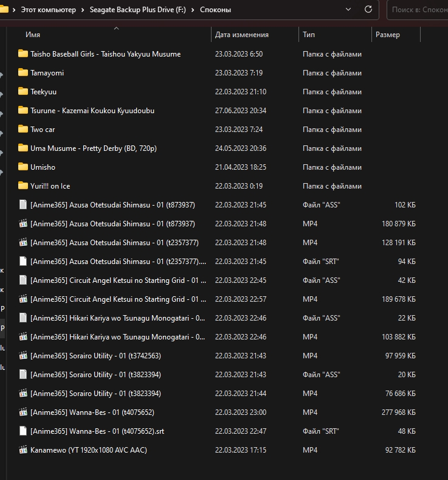Select Tsurune - Kazemai Koukou Kyuudoubu name
The image size is (448, 480).
(92, 111)
